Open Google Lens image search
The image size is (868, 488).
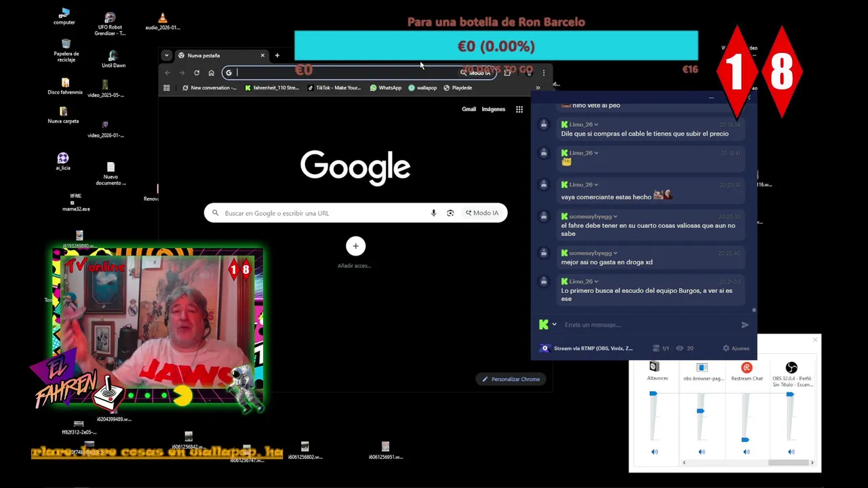450,213
